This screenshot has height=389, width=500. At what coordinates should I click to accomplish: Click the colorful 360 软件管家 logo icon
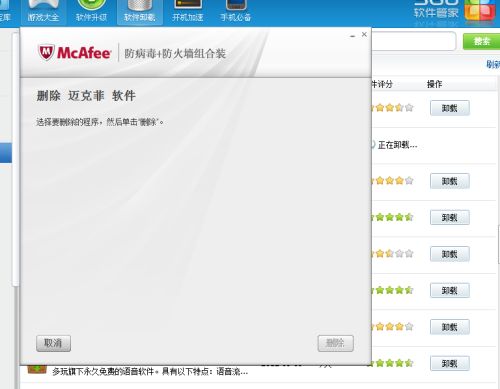coord(479,11)
